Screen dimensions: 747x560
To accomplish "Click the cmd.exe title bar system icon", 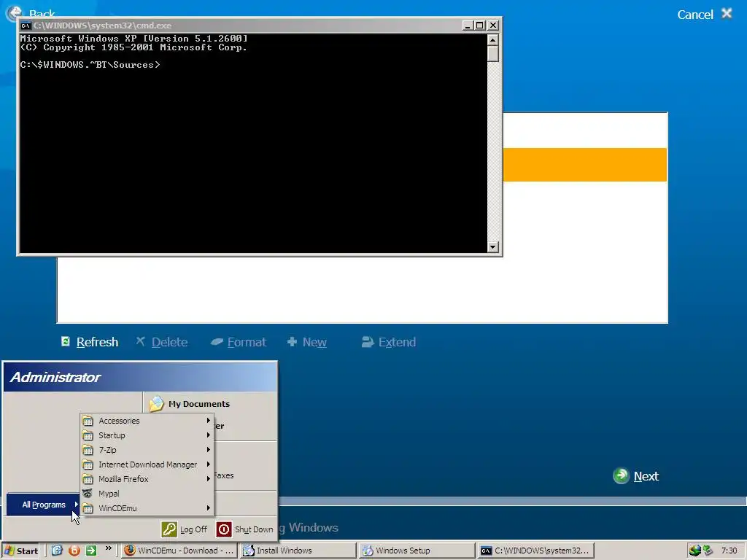I will point(26,26).
